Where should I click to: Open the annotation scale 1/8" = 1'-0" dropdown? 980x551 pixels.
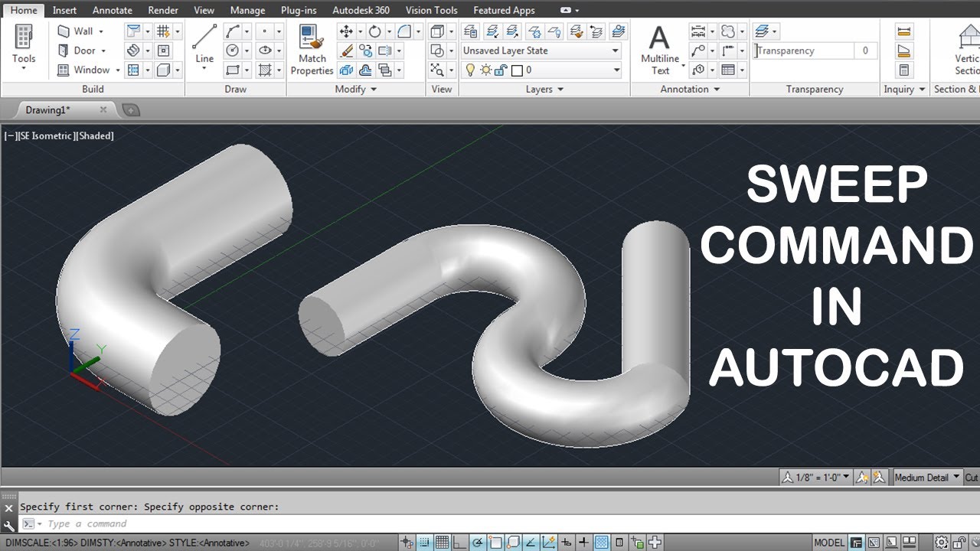(x=815, y=477)
